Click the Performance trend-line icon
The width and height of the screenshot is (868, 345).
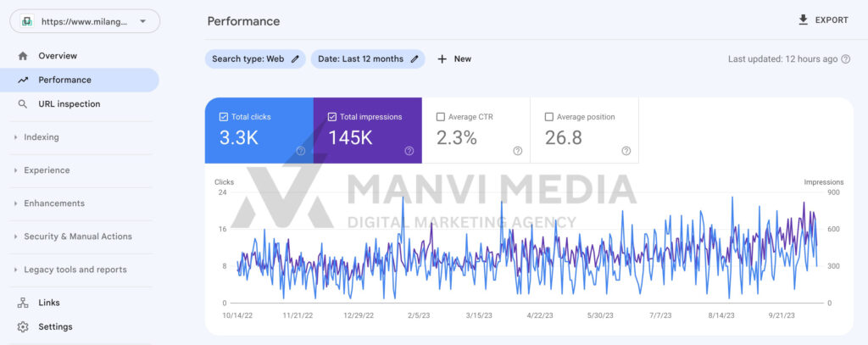[x=23, y=80]
